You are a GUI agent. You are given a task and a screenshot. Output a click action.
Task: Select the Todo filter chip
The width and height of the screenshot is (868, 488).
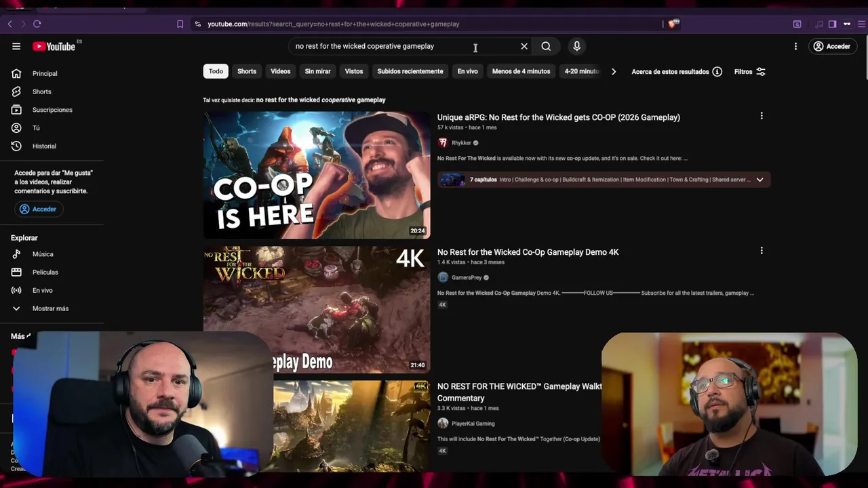216,71
